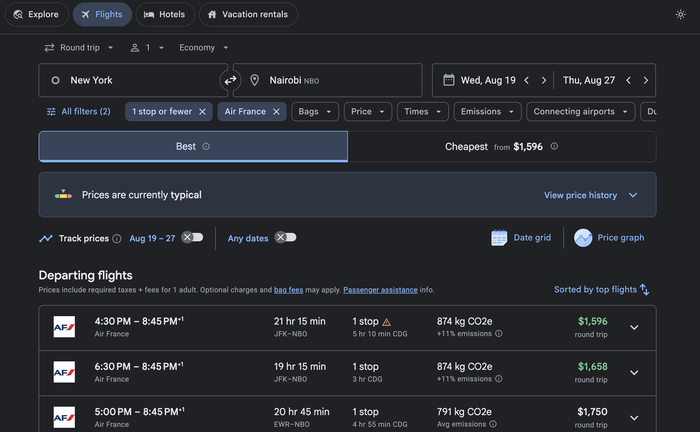This screenshot has width=700, height=432.
Task: Open the Connecting airports filter dropdown
Action: pyautogui.click(x=581, y=112)
